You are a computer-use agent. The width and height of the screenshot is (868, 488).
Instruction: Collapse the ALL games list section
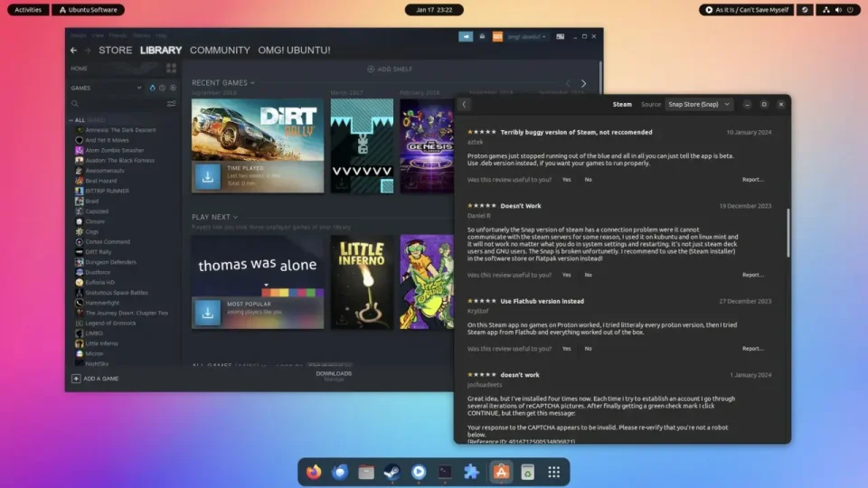click(71, 120)
